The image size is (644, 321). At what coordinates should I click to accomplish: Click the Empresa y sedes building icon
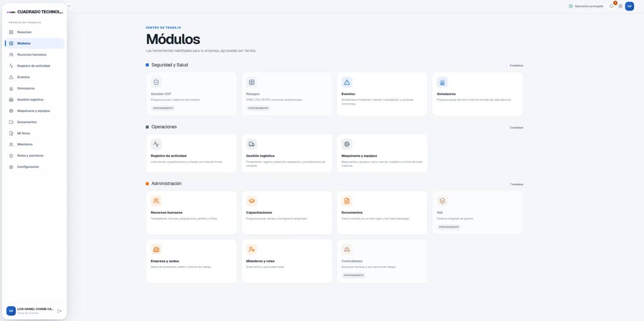coord(156,249)
